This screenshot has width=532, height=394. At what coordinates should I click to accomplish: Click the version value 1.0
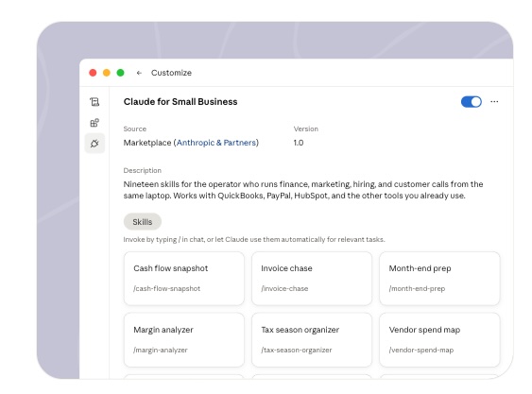299,143
